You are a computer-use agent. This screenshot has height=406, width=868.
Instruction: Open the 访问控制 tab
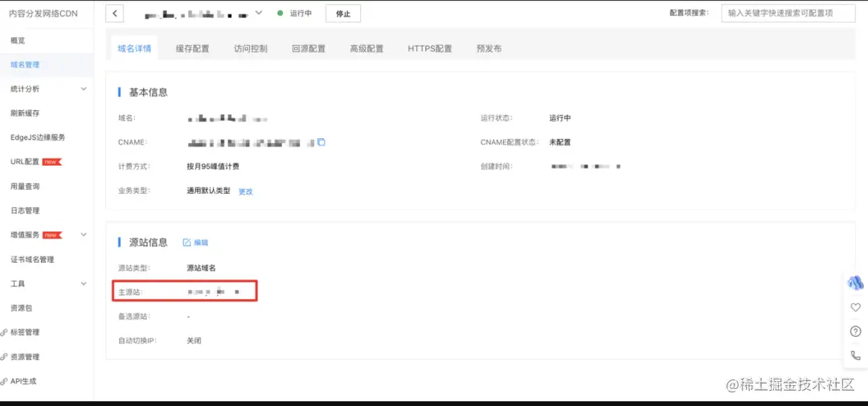click(x=251, y=48)
